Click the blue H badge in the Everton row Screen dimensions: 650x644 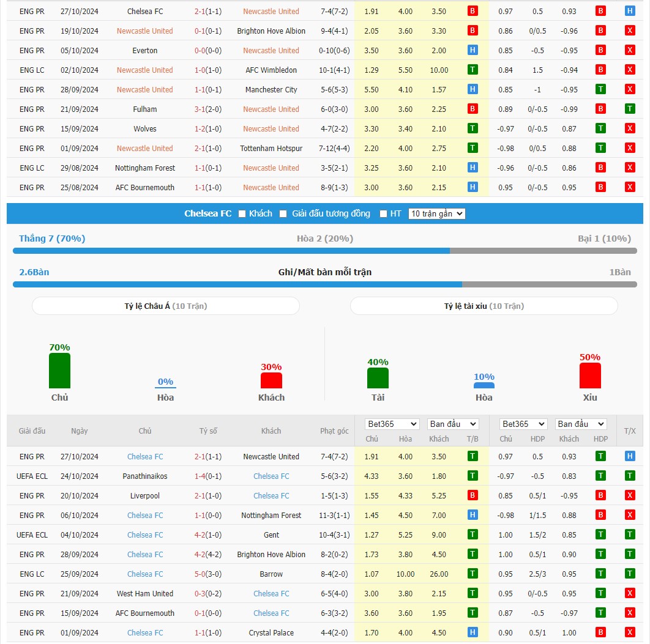[472, 50]
